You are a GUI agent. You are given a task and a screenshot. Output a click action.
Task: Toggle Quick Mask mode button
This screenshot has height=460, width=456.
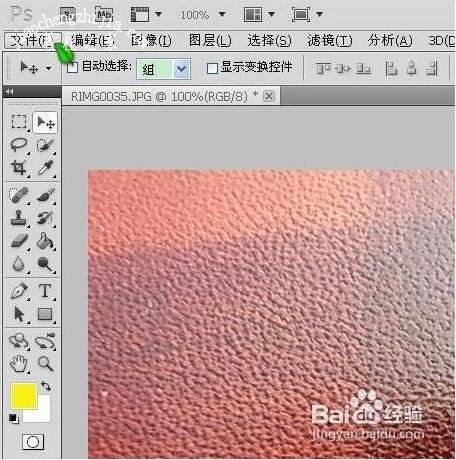(33, 442)
